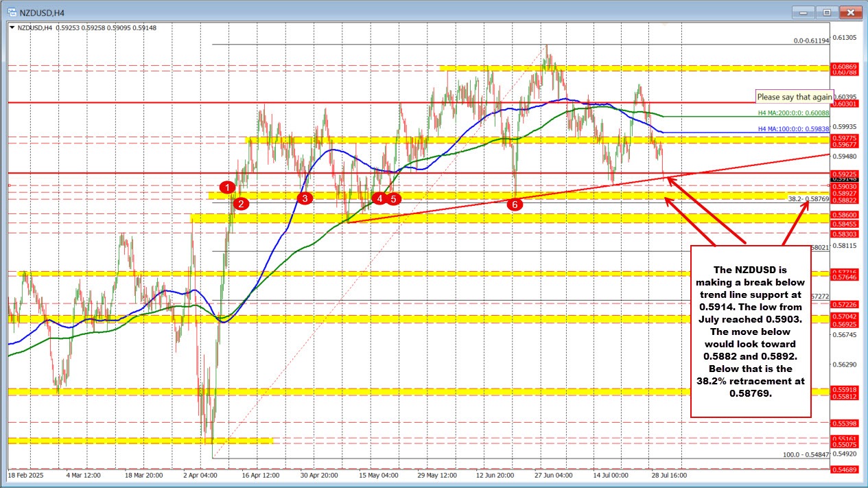Click the Fibonacci '0.0-0.61194' label
This screenshot has height=488, width=868.
(811, 41)
